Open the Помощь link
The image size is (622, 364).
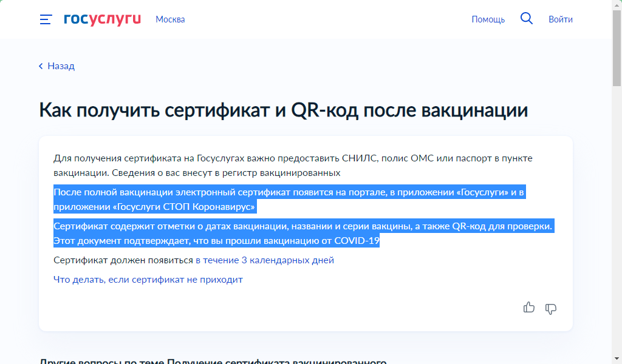coord(488,19)
